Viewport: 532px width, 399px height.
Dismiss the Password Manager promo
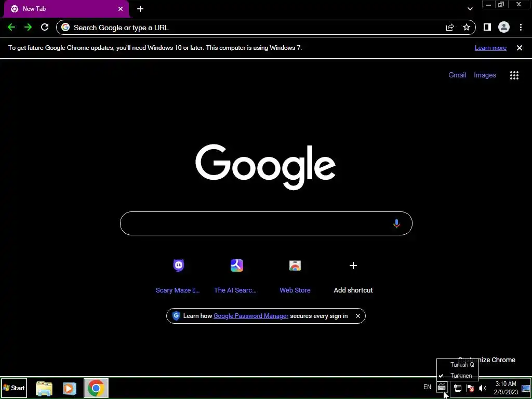(x=357, y=316)
